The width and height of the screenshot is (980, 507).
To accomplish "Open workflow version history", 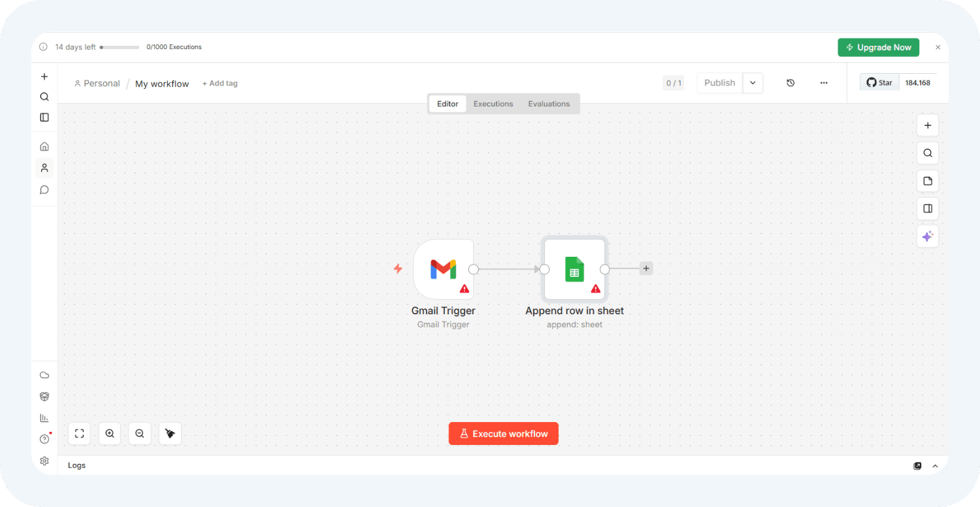I will tap(791, 83).
